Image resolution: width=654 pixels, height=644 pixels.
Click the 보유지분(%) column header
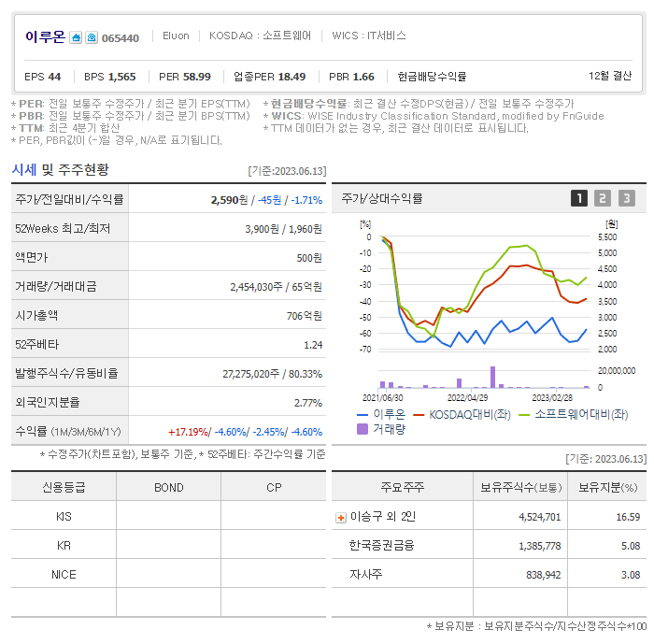pos(607,487)
